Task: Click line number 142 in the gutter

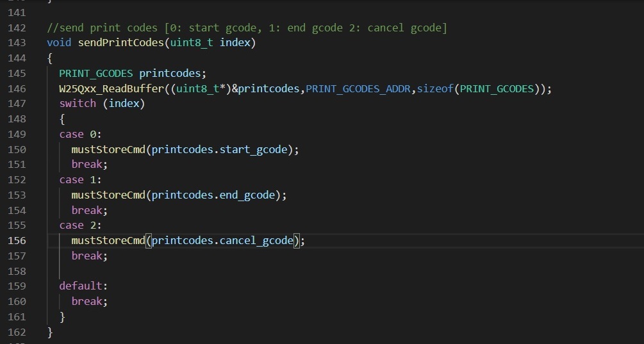Action: (x=17, y=28)
